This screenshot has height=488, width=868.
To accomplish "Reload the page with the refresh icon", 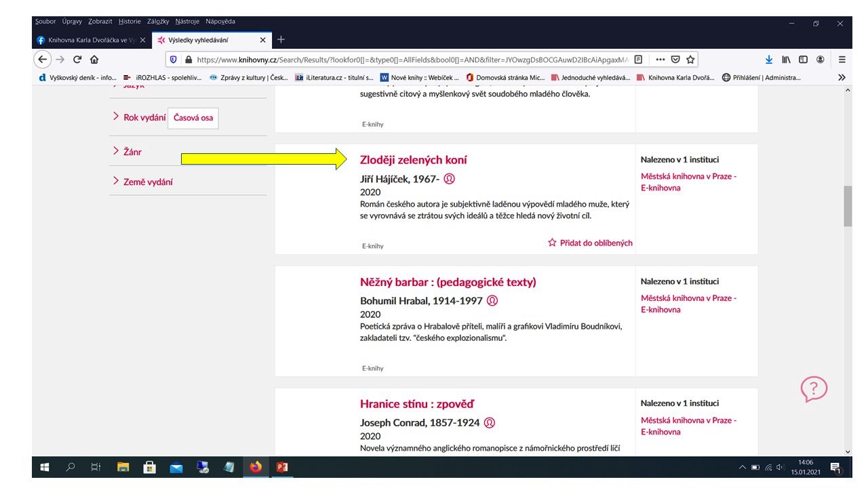I will click(x=77, y=59).
